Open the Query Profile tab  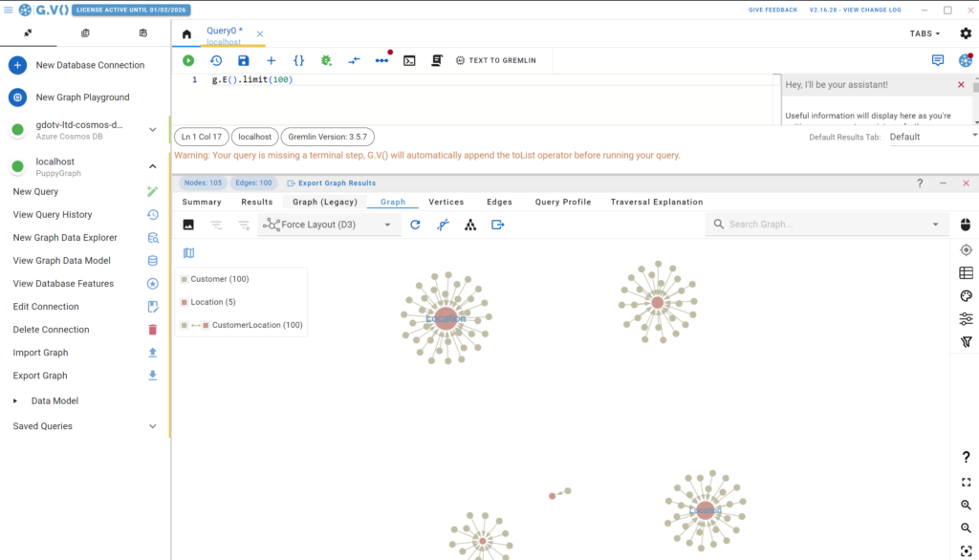click(x=563, y=203)
